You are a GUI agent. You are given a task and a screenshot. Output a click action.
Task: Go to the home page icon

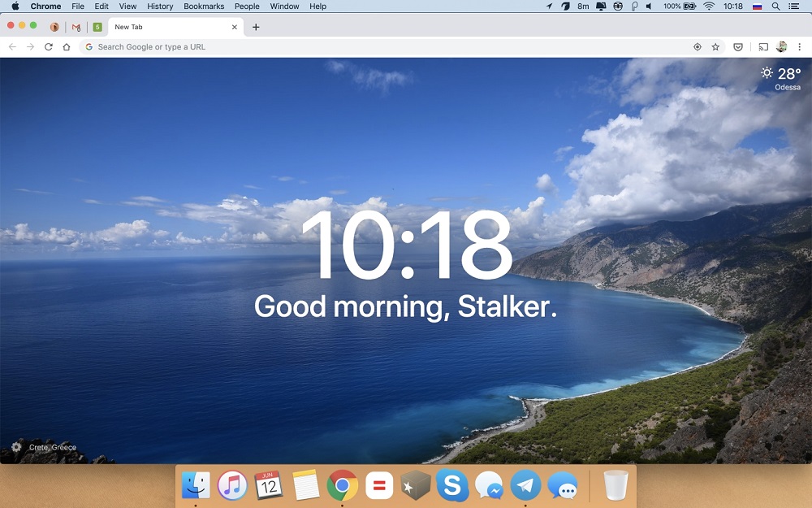67,47
